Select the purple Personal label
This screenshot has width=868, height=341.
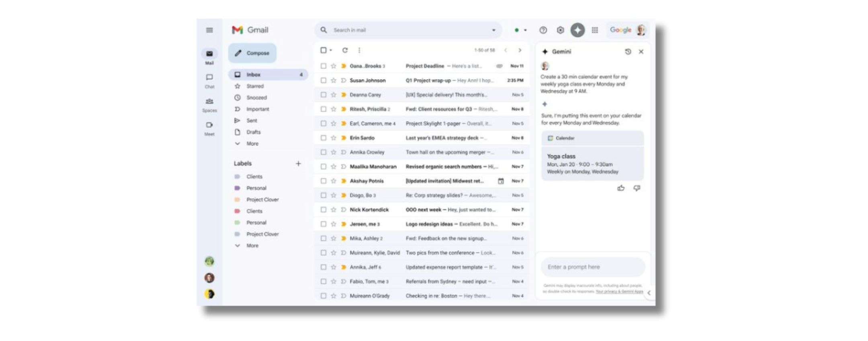pyautogui.click(x=256, y=188)
